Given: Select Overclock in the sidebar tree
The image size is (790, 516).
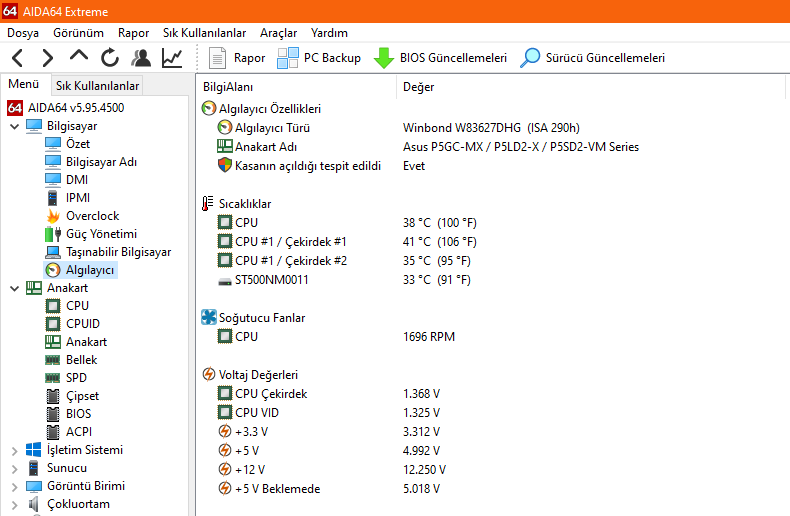Looking at the screenshot, I should (92, 216).
